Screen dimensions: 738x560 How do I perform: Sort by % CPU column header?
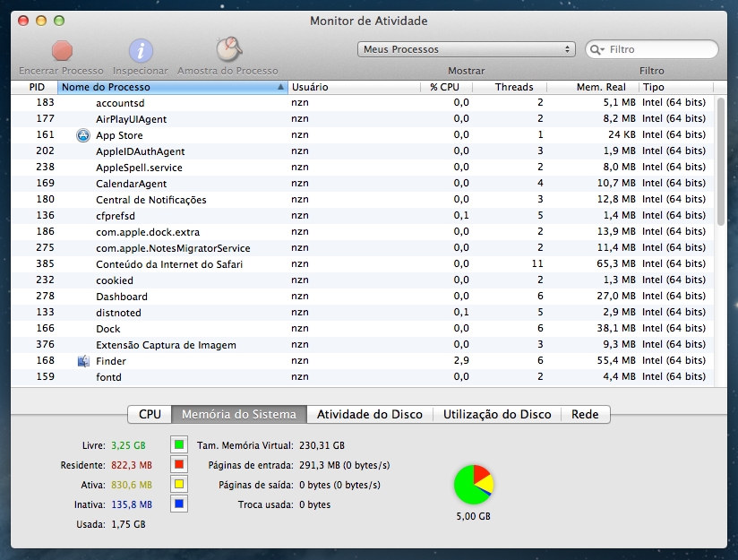pos(446,87)
